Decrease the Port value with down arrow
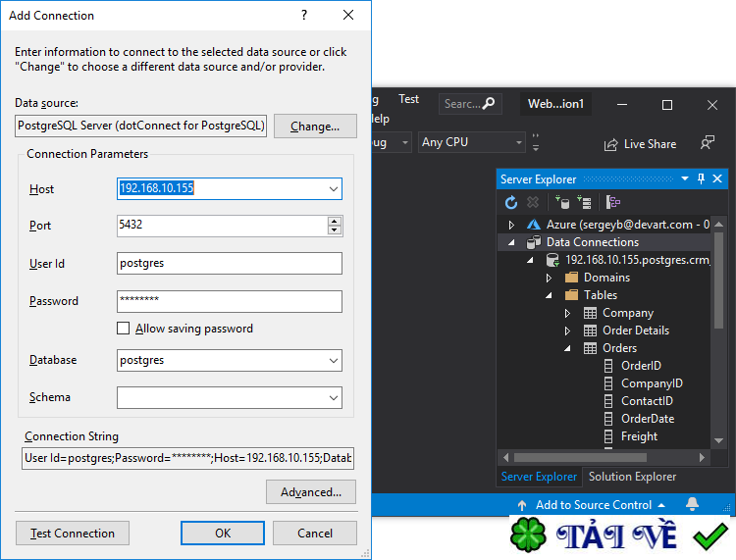 [x=335, y=229]
